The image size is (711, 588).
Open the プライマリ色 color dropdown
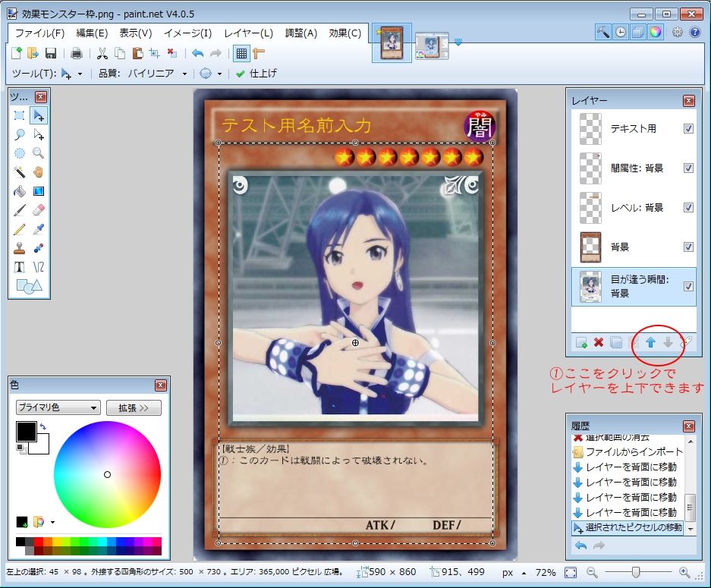tap(58, 407)
